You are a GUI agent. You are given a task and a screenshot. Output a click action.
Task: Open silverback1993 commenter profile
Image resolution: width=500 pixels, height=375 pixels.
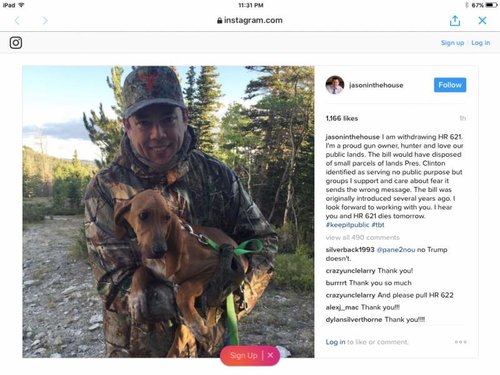(x=350, y=250)
